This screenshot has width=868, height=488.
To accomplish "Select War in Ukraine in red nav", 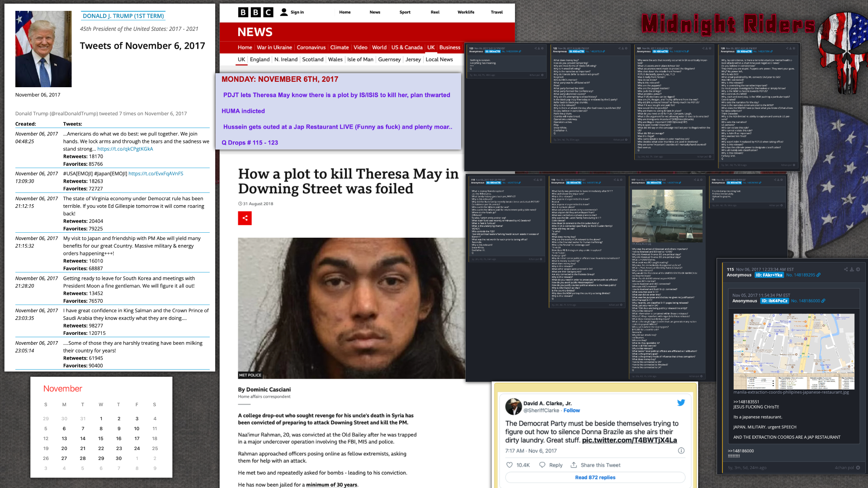I will (274, 47).
